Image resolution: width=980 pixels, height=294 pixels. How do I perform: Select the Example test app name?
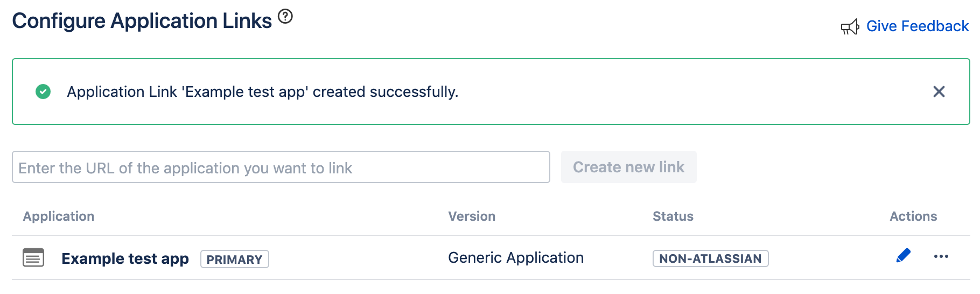[125, 258]
